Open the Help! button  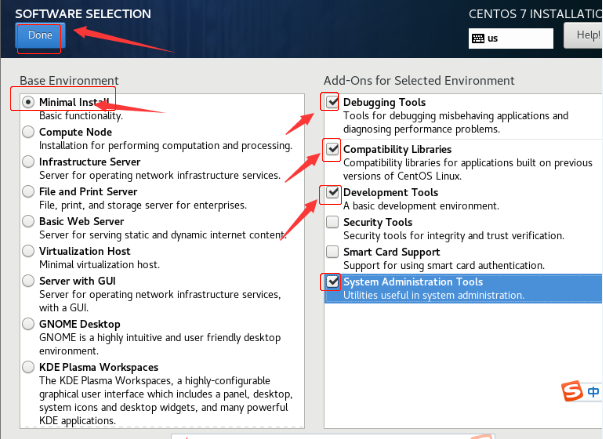pyautogui.click(x=584, y=35)
